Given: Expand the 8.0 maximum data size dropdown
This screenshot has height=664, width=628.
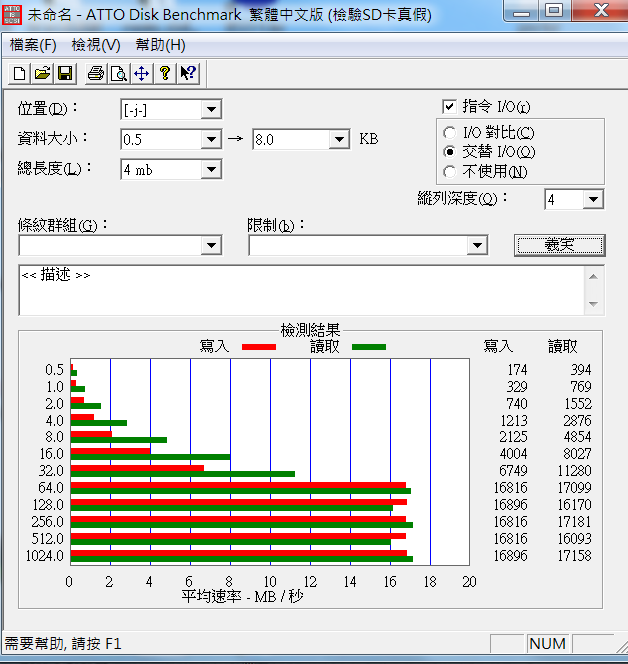Looking at the screenshot, I should [339, 139].
